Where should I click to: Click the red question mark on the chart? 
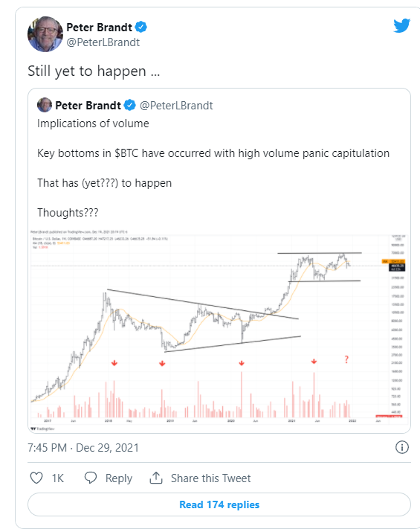click(346, 359)
